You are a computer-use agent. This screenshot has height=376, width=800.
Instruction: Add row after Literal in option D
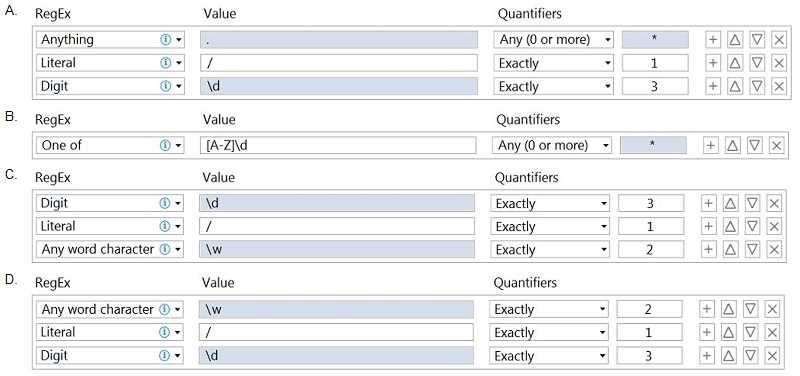point(707,333)
